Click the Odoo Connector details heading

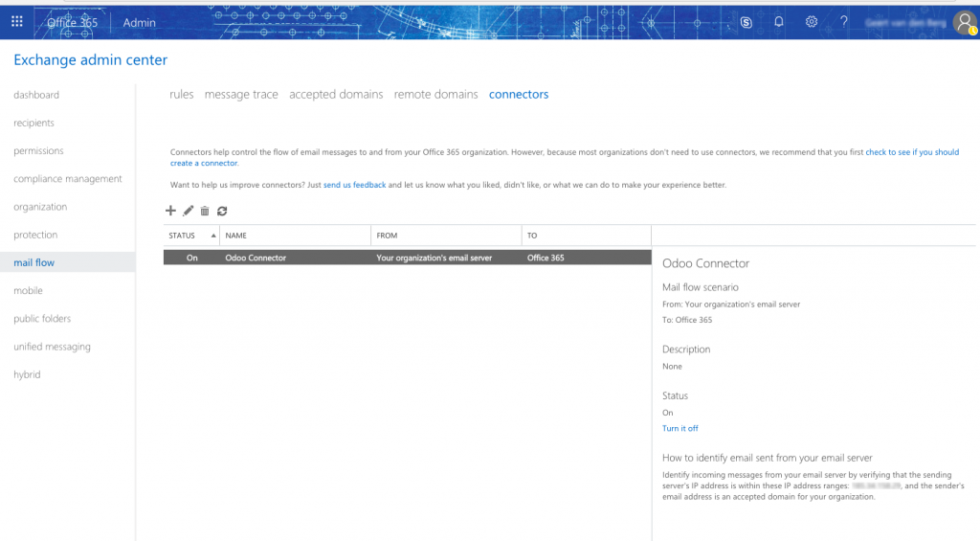click(705, 263)
